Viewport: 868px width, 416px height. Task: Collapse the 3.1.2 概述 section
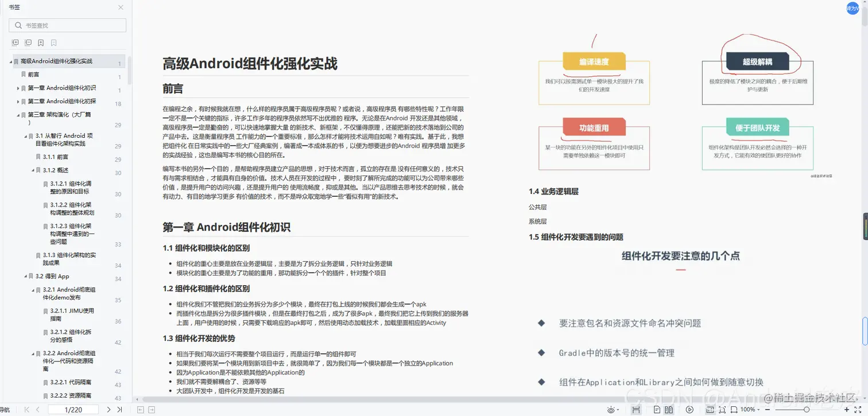point(32,170)
